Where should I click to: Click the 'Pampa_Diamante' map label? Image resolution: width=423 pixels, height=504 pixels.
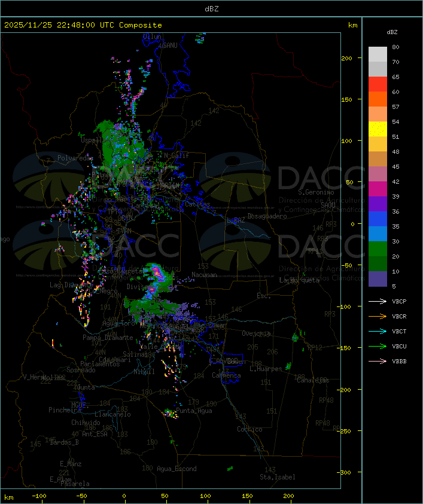point(108,338)
